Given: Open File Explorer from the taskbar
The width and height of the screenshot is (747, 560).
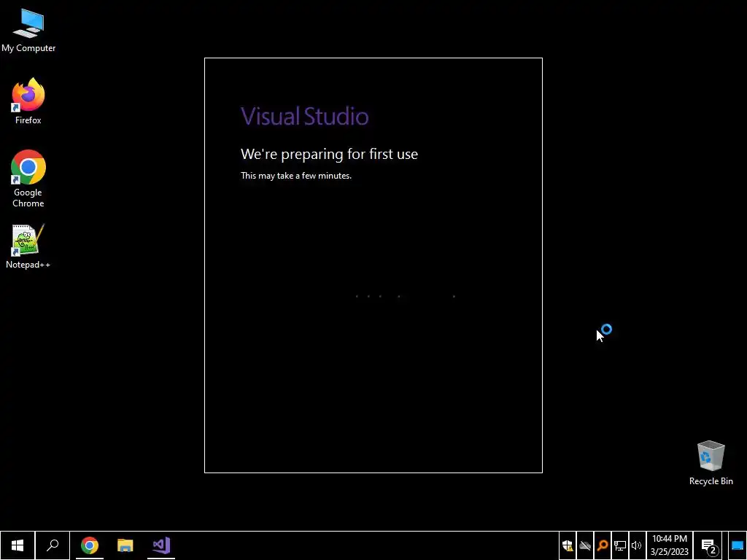Looking at the screenshot, I should tap(125, 545).
